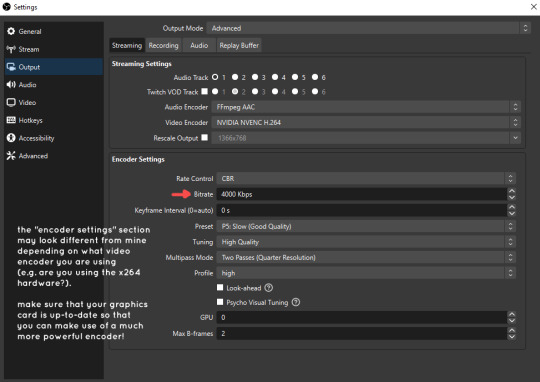The image size is (540, 382).
Task: Open the Tuning dropdown
Action: 366,242
